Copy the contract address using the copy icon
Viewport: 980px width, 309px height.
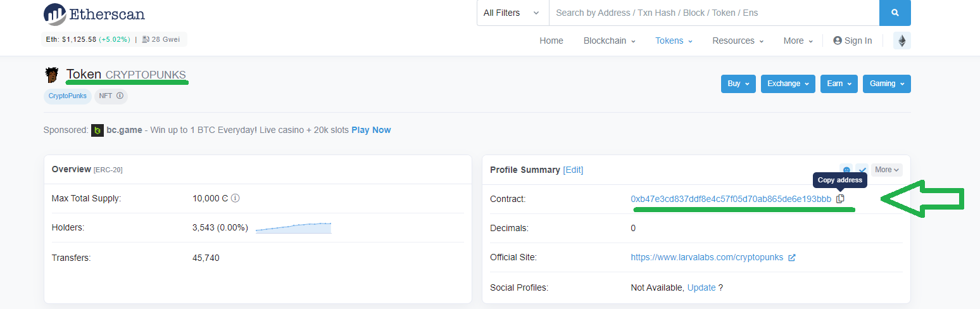point(840,199)
